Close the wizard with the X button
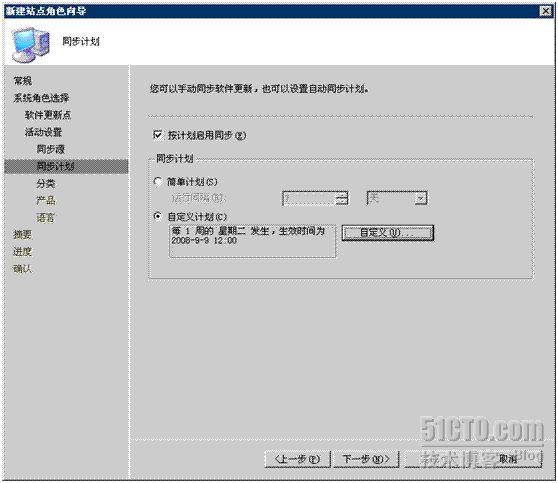The image size is (558, 483). point(545,11)
